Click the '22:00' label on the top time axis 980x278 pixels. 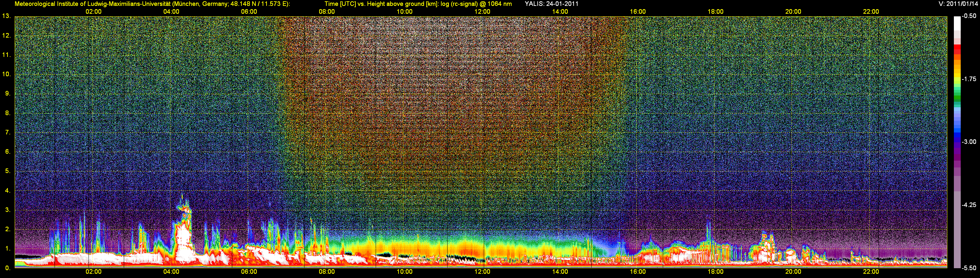871,11
